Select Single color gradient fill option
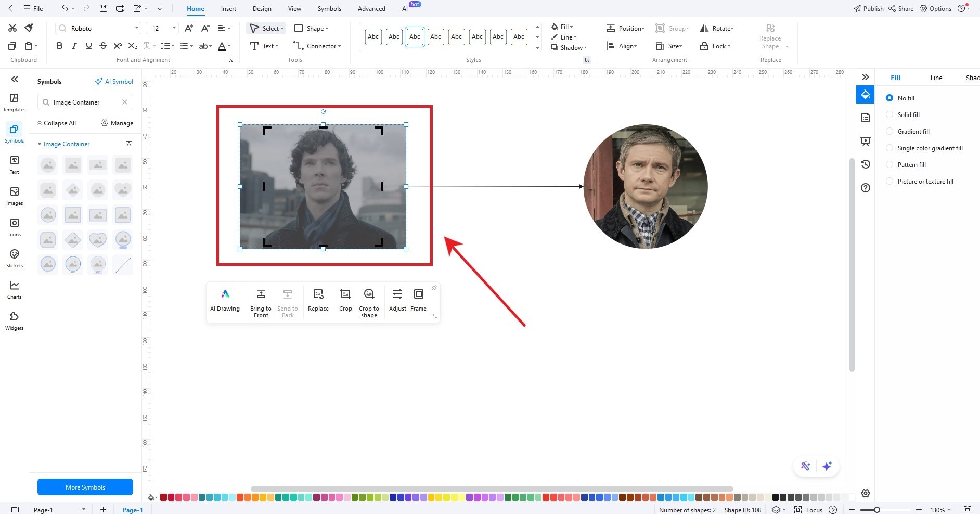 click(889, 148)
